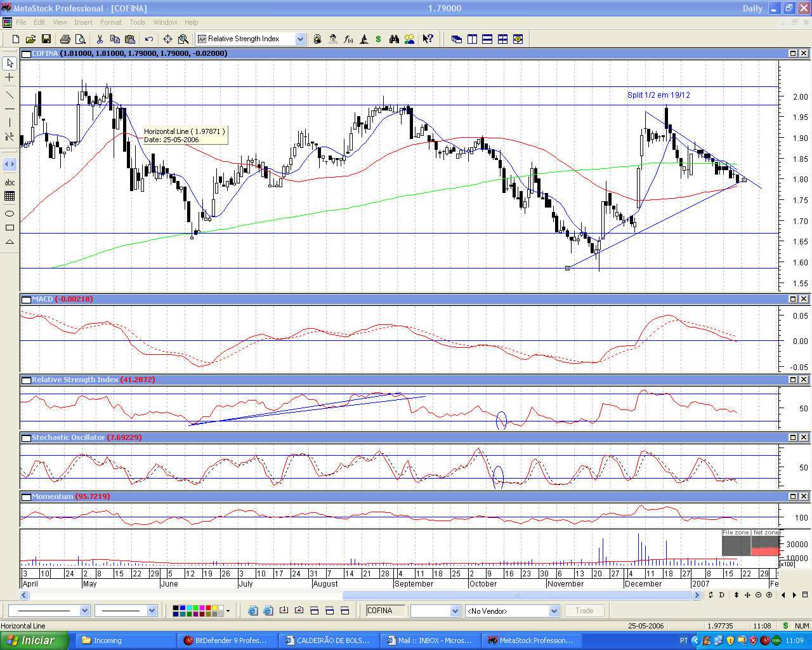Open the print preview icon
The height and width of the screenshot is (650, 812).
(80, 39)
